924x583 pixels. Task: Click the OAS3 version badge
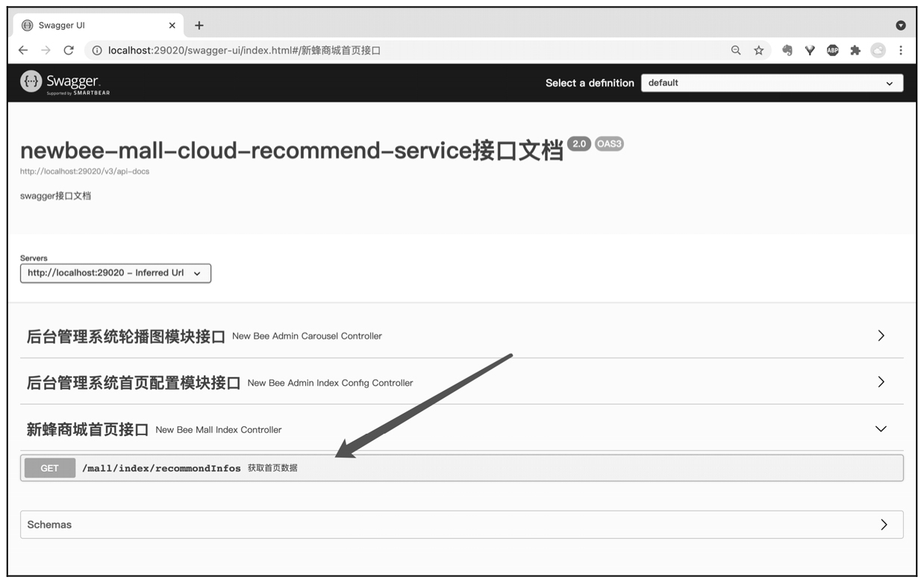point(609,143)
